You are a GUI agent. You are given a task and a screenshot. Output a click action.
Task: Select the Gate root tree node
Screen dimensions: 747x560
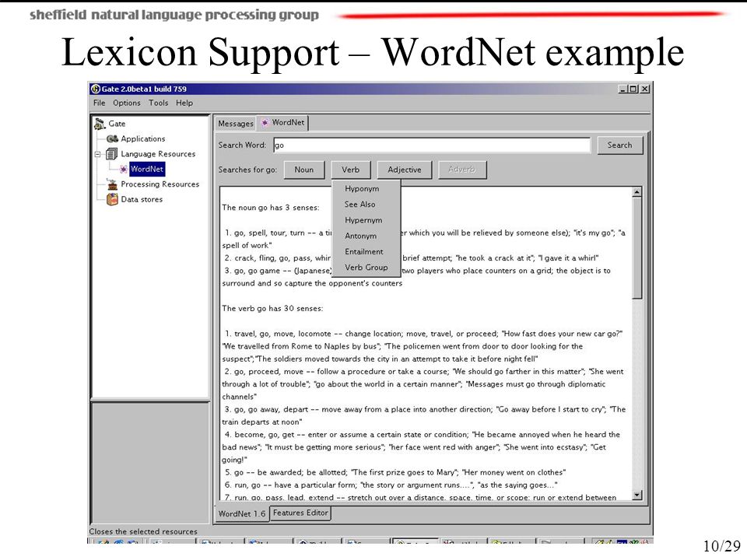[x=117, y=124]
